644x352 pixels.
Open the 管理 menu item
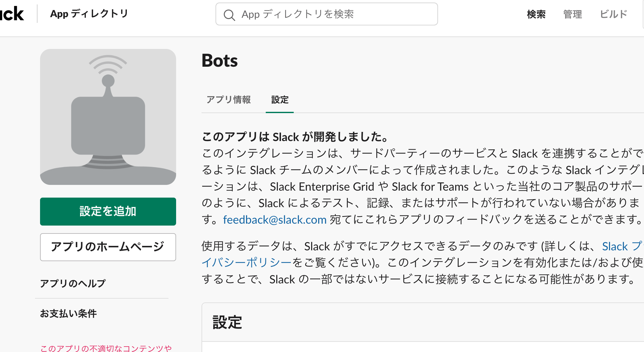pyautogui.click(x=572, y=14)
